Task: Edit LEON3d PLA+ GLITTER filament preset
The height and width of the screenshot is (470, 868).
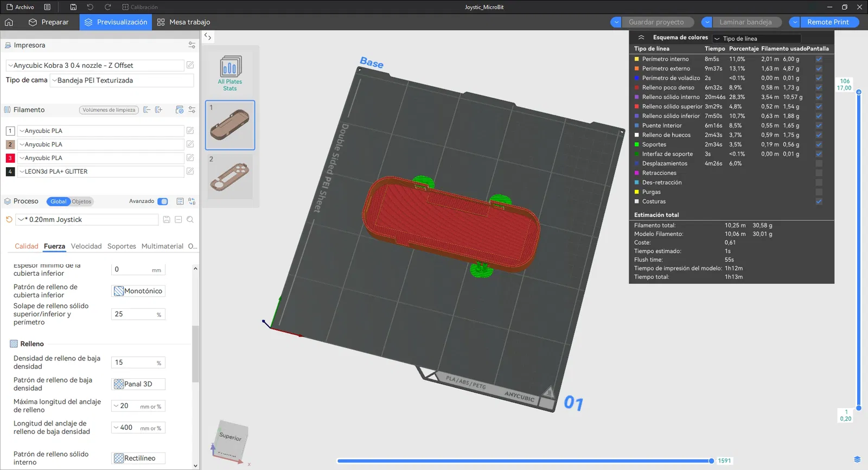Action: [190, 172]
